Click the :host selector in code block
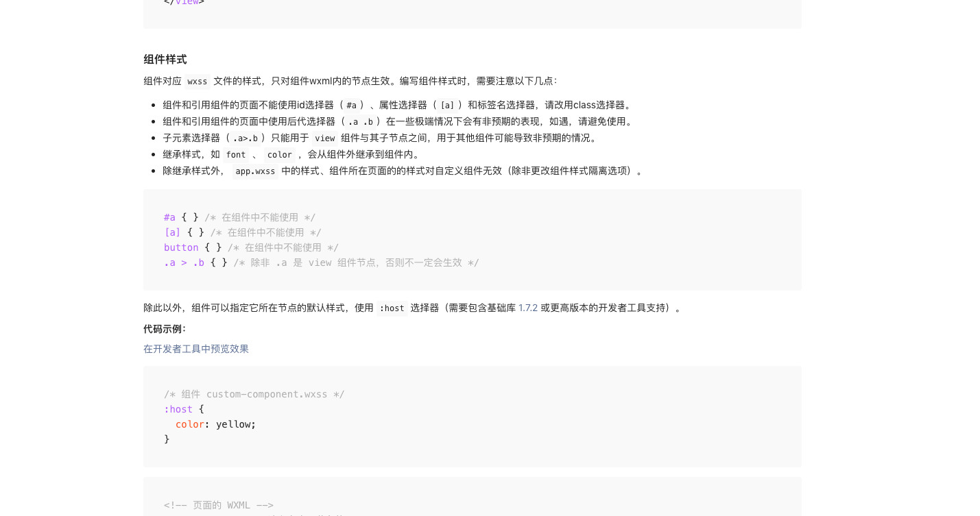980x516 pixels. tap(178, 409)
